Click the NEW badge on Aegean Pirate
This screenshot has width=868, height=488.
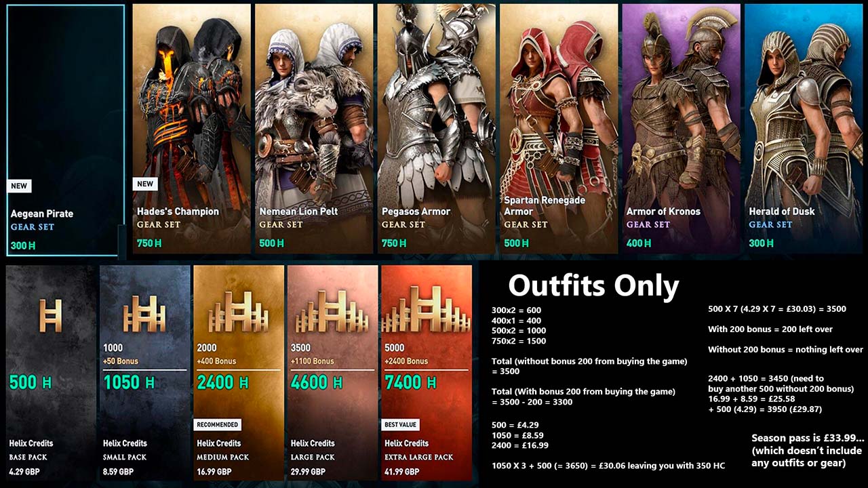[x=20, y=186]
